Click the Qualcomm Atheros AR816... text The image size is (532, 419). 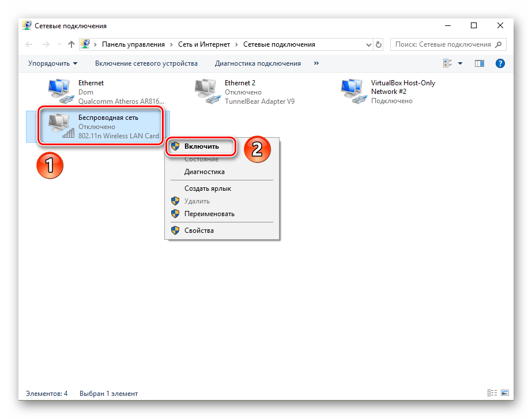(121, 101)
